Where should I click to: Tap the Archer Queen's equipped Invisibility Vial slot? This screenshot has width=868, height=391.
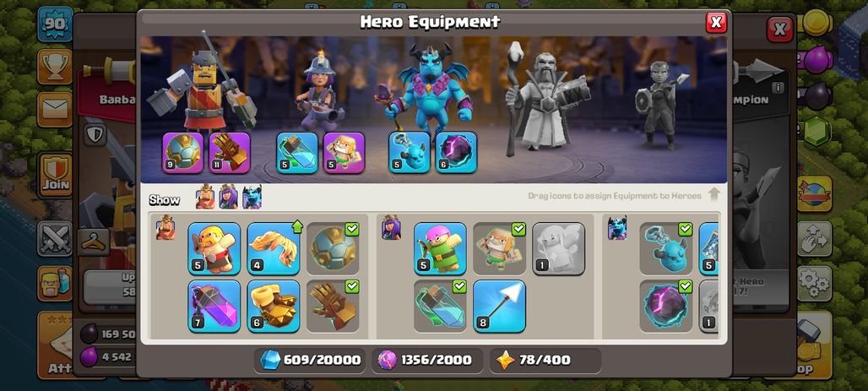click(x=297, y=152)
